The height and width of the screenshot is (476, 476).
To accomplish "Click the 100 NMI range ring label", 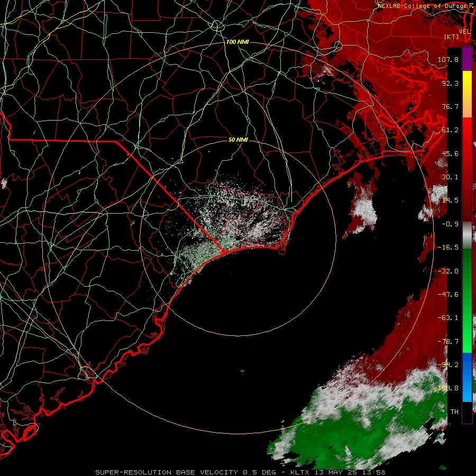I will tap(237, 42).
